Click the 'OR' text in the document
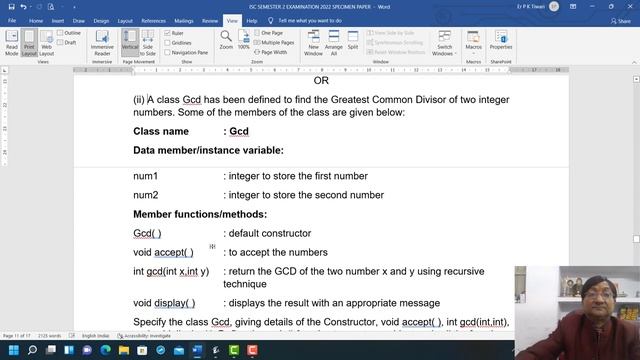 [x=321, y=80]
